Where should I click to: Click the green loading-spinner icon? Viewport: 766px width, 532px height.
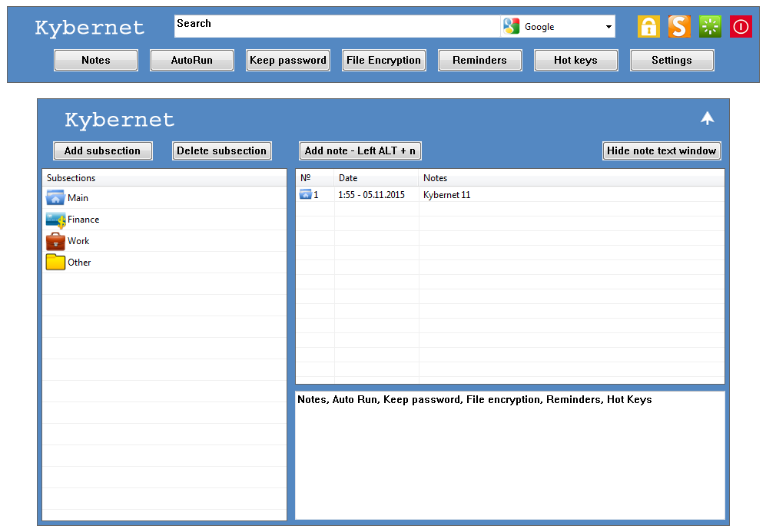pos(710,27)
